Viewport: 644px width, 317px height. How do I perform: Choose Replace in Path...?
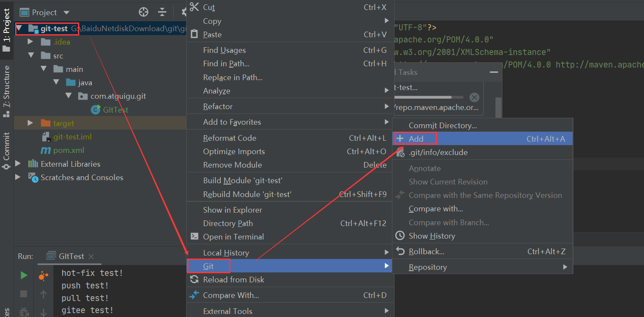pyautogui.click(x=290, y=78)
